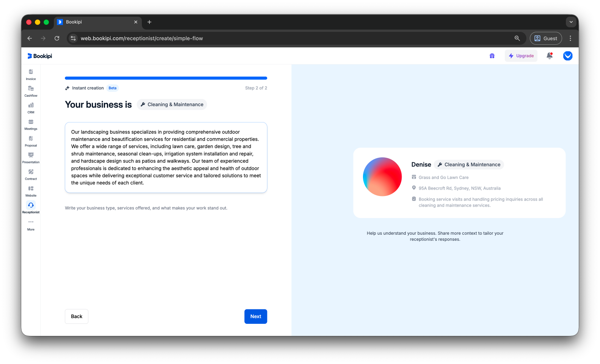The width and height of the screenshot is (600, 364).
Task: Click the zoom magnifier icon in address bar
Action: click(x=517, y=38)
